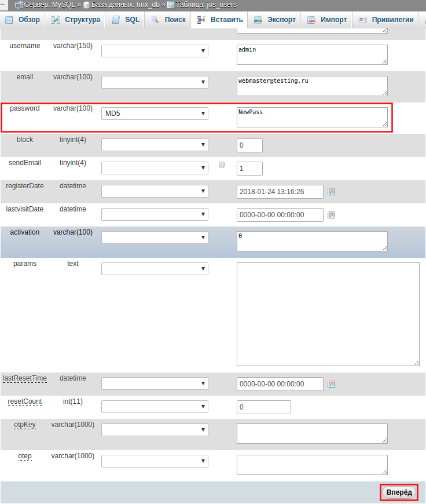Follow the Сервер: MySQL breadcrumb link
This screenshot has height=504, width=426.
coord(50,5)
